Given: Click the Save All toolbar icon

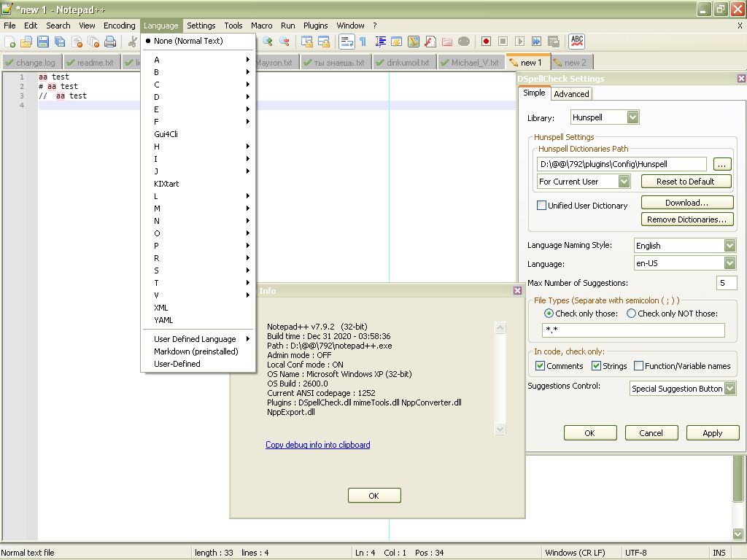Looking at the screenshot, I should [60, 42].
